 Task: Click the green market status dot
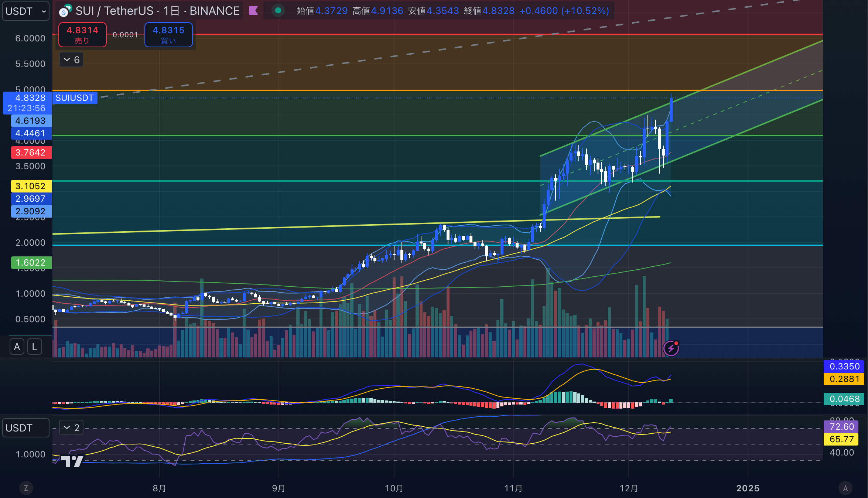point(278,11)
